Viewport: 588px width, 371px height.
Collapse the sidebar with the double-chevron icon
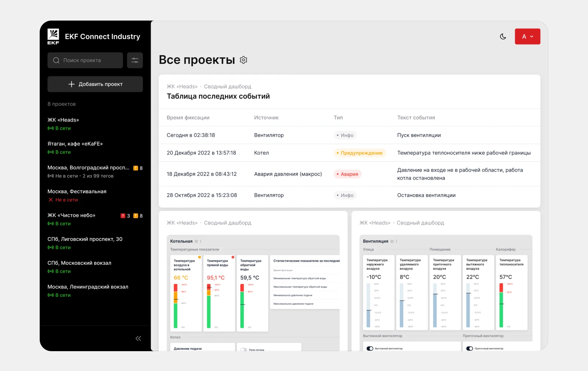coord(138,338)
